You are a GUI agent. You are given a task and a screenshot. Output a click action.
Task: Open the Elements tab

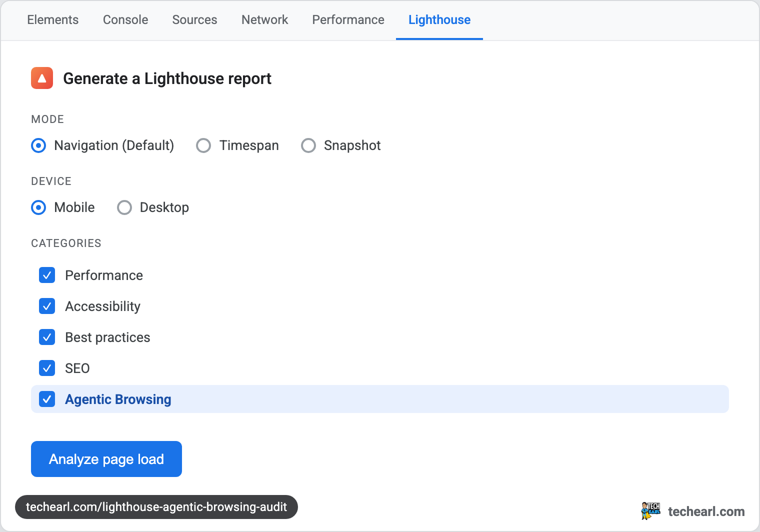click(52, 19)
